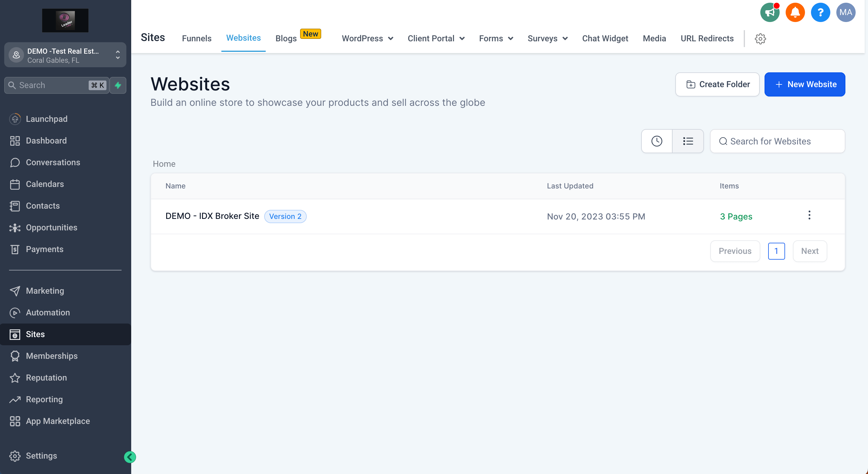Click the blue help question-mark icon
Image resolution: width=868 pixels, height=474 pixels.
pos(820,12)
